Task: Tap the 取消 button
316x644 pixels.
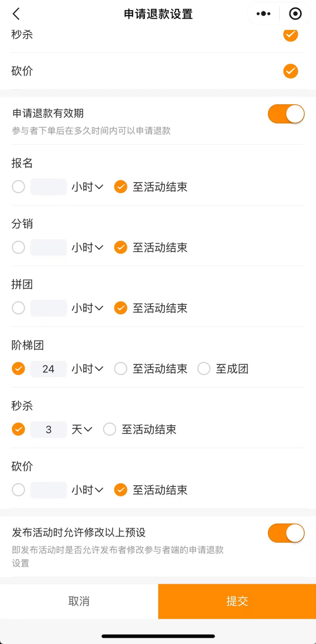Action: [79, 601]
